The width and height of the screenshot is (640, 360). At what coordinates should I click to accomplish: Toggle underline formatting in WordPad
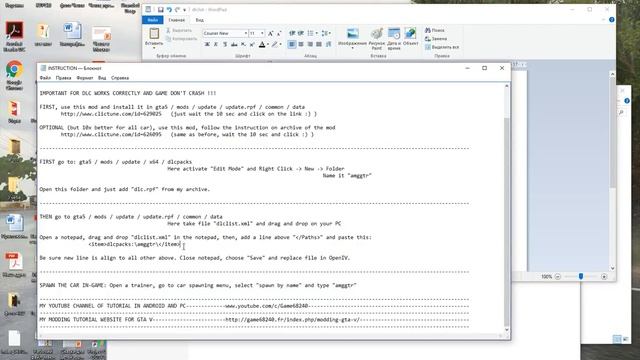pyautogui.click(x=225, y=44)
